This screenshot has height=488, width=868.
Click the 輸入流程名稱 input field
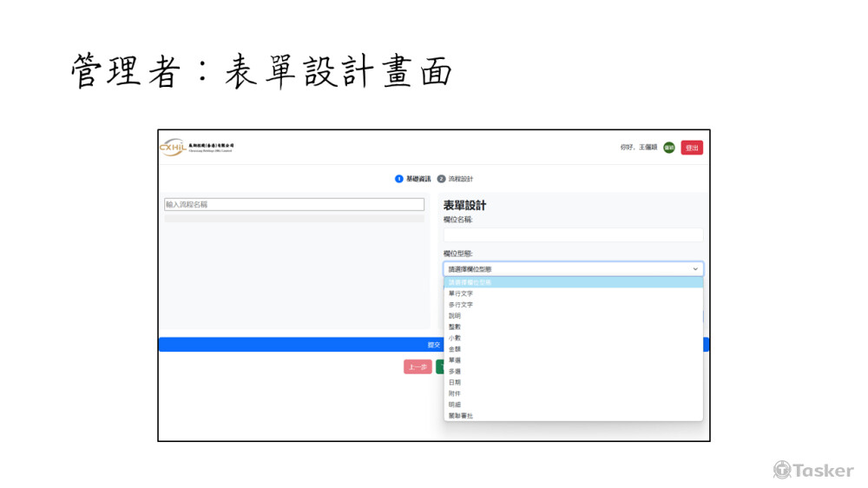point(294,204)
